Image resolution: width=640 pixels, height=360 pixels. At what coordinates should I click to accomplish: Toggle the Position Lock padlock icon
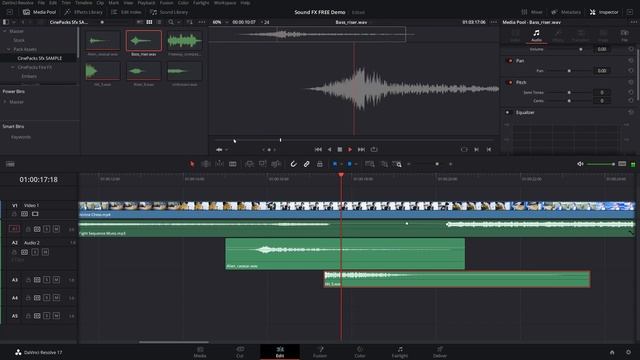pos(320,164)
